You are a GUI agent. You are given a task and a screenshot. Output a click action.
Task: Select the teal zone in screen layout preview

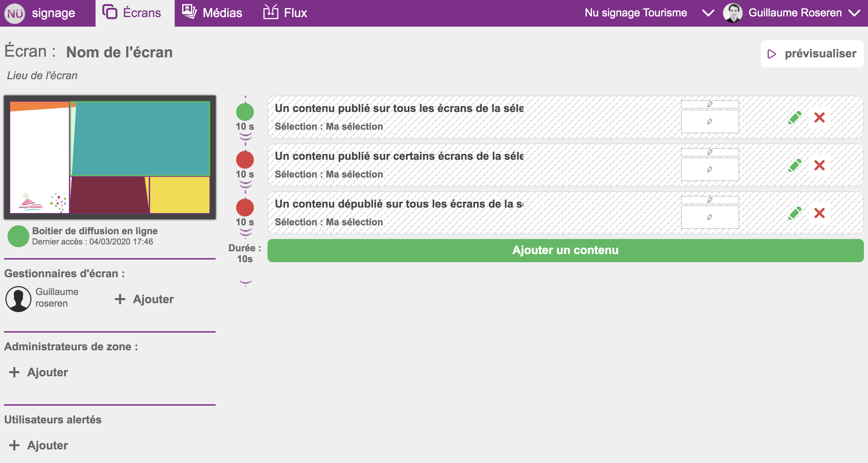point(141,139)
